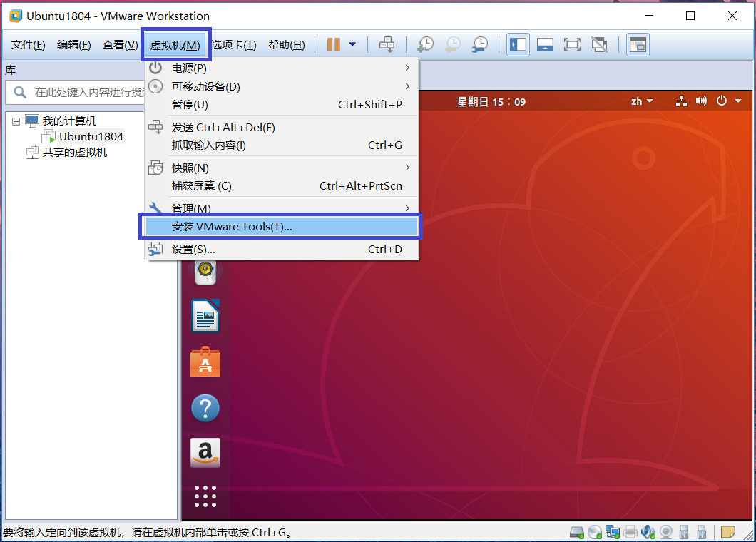Enter full screen mode icon

click(x=572, y=45)
